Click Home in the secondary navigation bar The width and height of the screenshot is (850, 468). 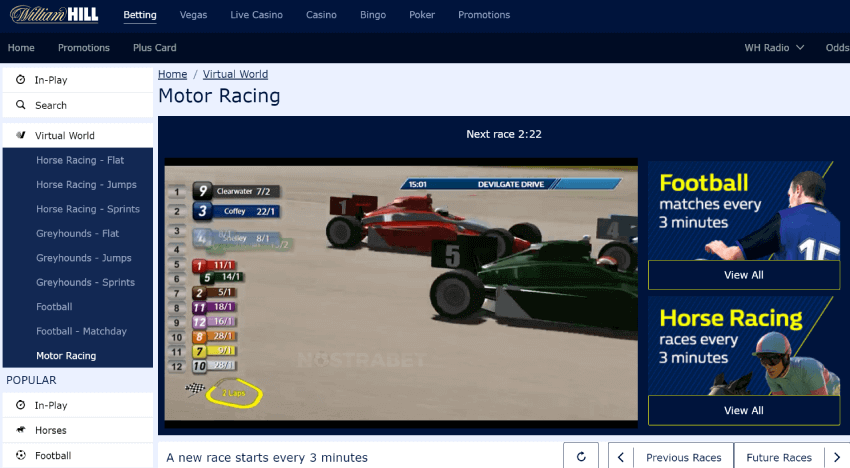point(21,48)
